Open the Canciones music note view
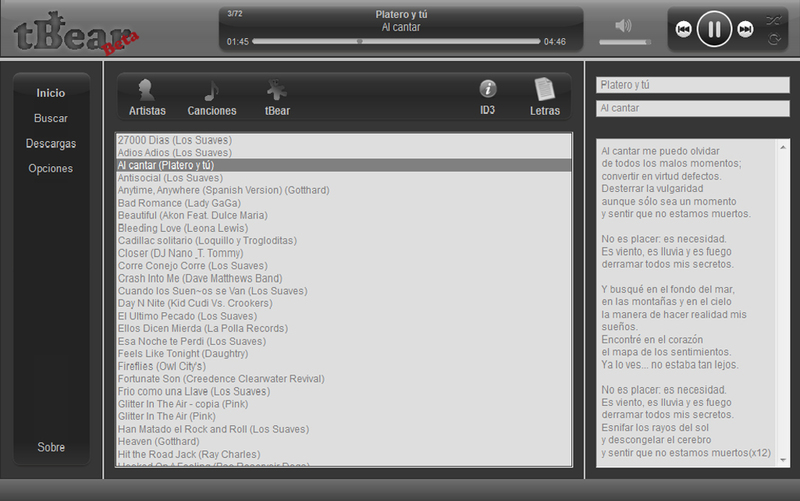This screenshot has height=501, width=800. (212, 97)
